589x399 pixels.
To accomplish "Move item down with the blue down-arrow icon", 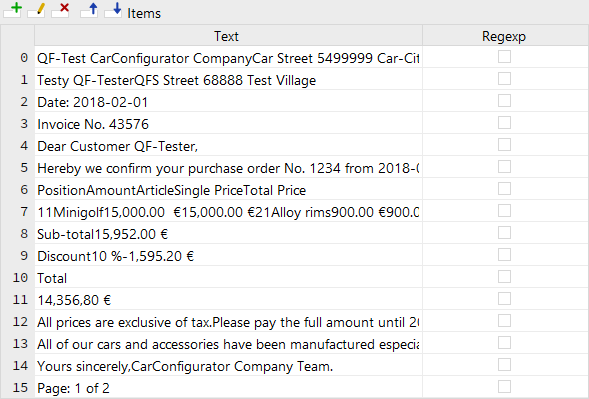I will pos(113,10).
